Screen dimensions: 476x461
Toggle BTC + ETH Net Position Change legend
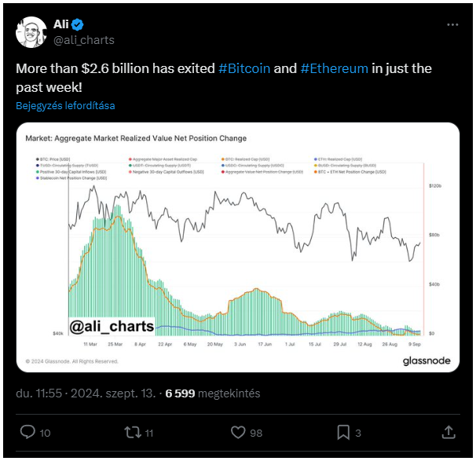350,172
